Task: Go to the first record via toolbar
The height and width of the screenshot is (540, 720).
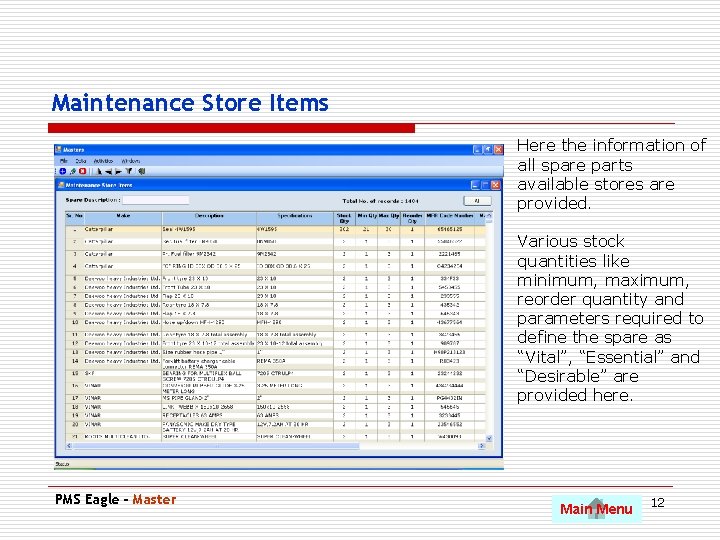Action: pos(99,171)
